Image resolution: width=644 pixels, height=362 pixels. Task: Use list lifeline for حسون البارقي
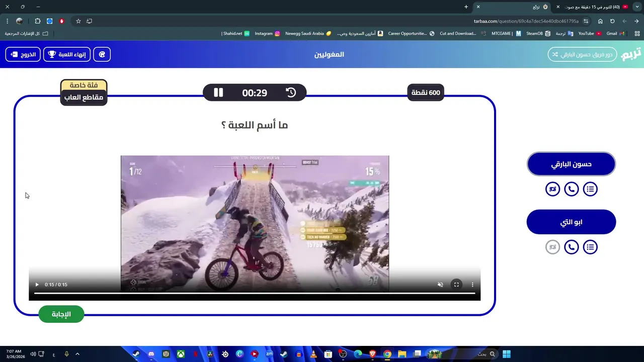(590, 189)
